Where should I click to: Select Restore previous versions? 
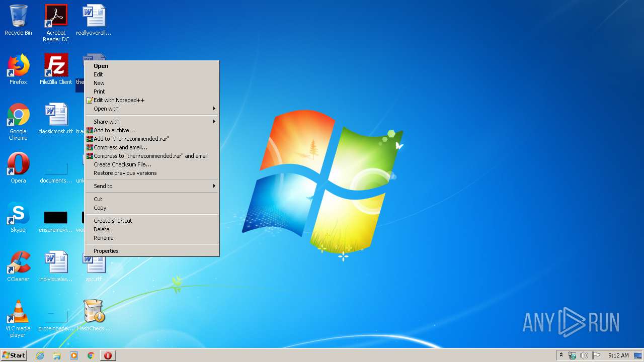(x=152, y=173)
